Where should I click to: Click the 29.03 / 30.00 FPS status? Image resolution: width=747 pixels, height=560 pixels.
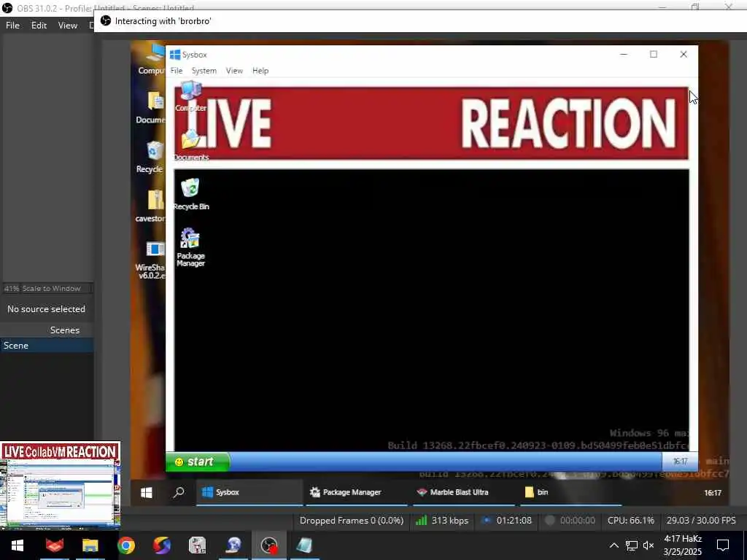coord(701,521)
